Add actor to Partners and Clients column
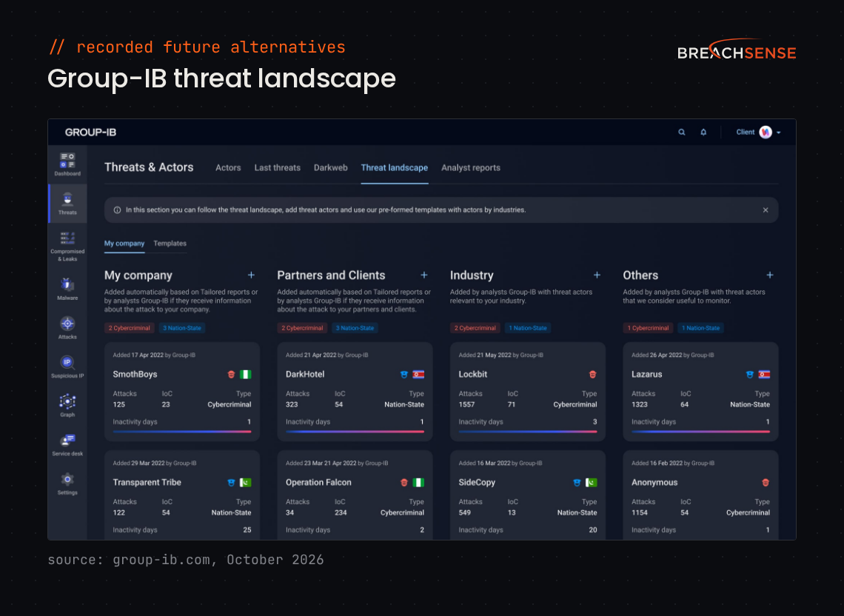Image resolution: width=844 pixels, height=616 pixels. 424,275
